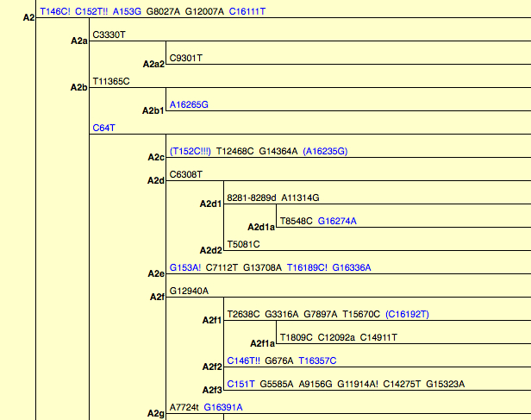The image size is (531, 420).
Task: Click the A2g haplogroup label
Action: coord(156,414)
